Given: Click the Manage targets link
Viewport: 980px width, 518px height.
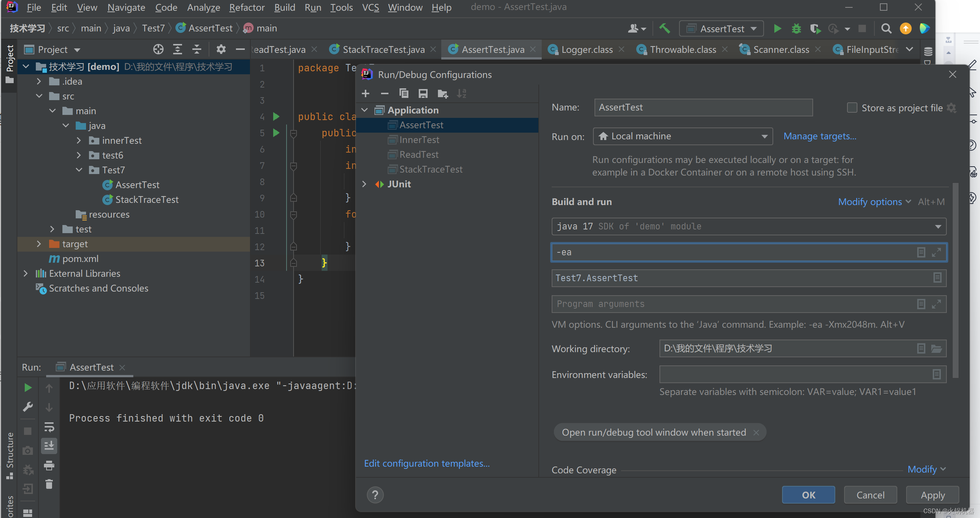Looking at the screenshot, I should coord(819,136).
